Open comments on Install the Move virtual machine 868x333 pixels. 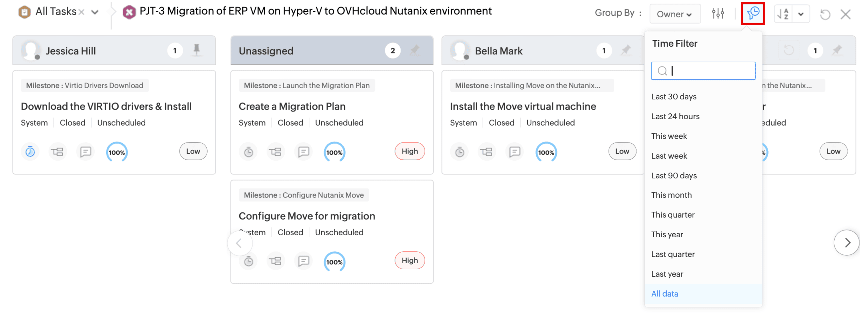(514, 152)
